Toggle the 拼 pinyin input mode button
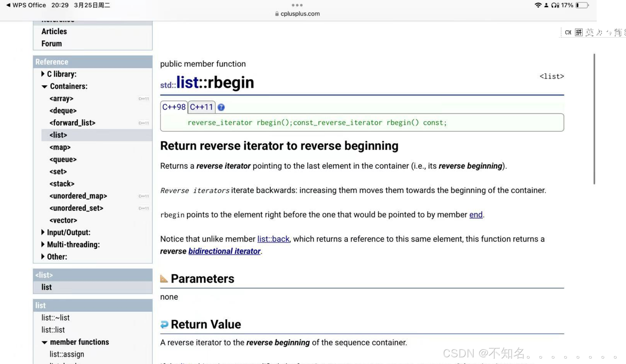This screenshot has height=364, width=626. click(579, 32)
